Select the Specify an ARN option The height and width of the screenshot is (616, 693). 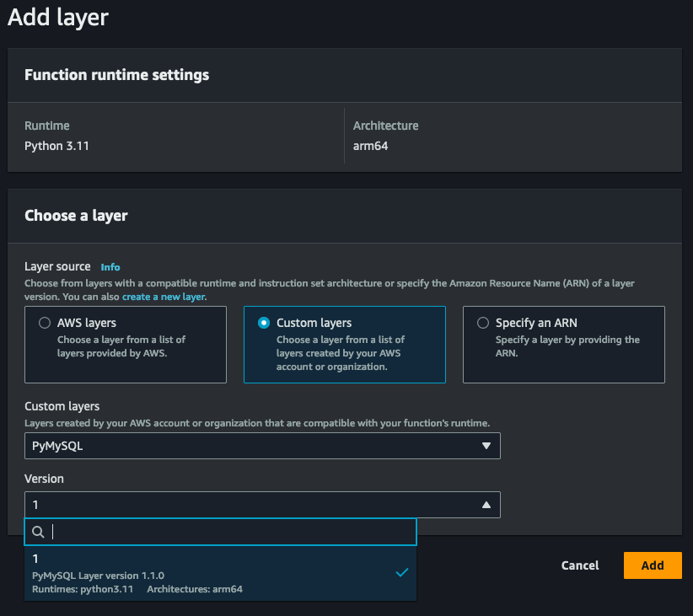pyautogui.click(x=483, y=323)
